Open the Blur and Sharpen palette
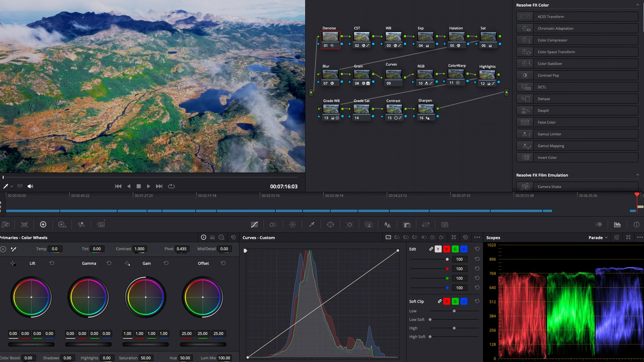The height and width of the screenshot is (362, 644). click(x=387, y=225)
